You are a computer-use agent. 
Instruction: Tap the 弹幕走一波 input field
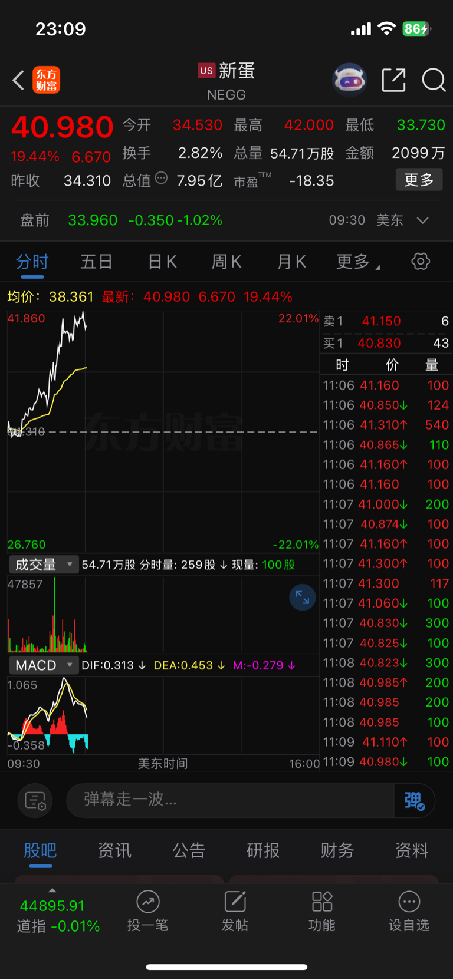click(230, 800)
